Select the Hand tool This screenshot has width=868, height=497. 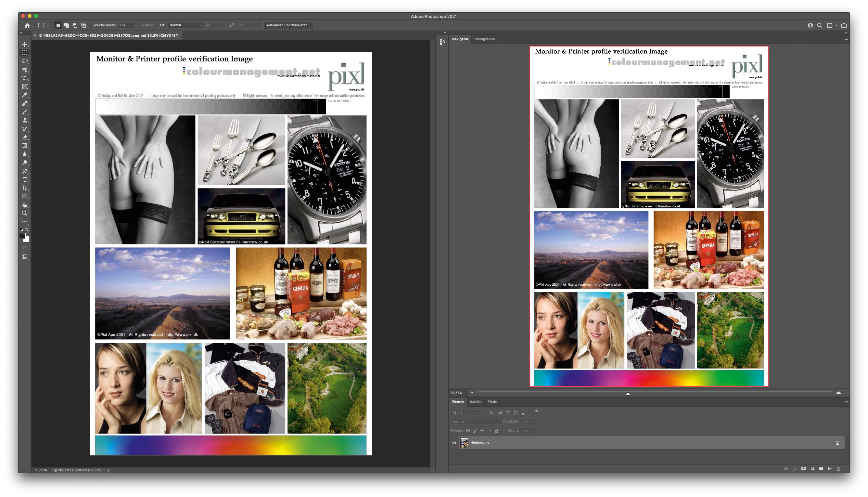click(25, 205)
